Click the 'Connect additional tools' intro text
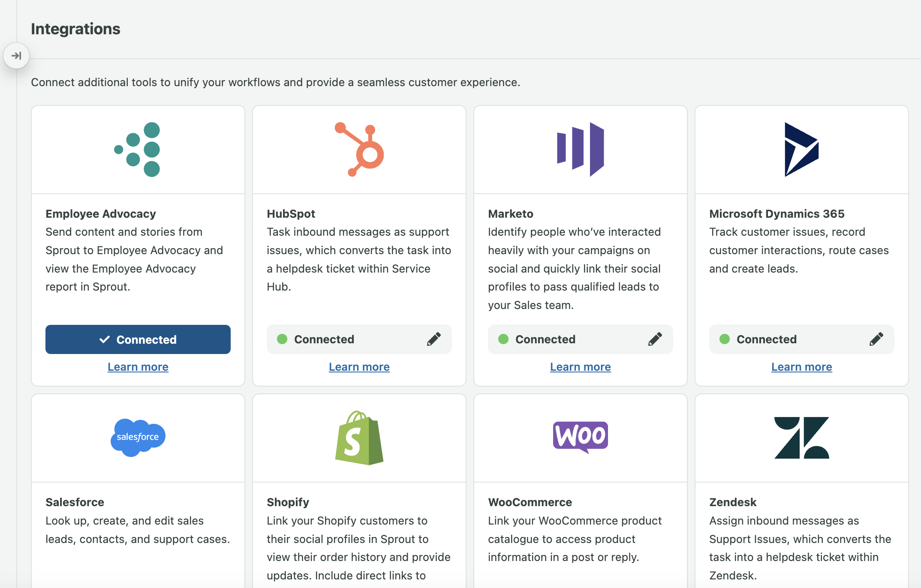921x588 pixels. pos(275,82)
